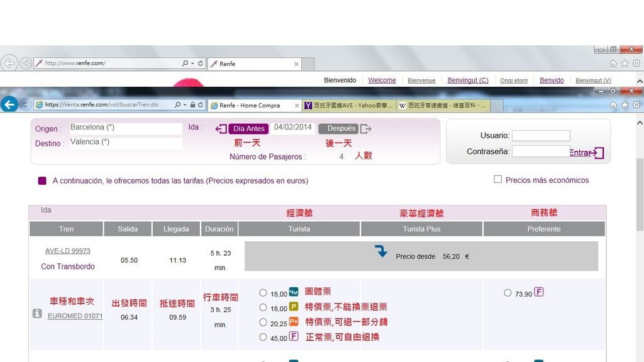Switch to the Yahoo 西班牙國鐵AVE tab
This screenshot has height=362, width=644.
(x=349, y=106)
